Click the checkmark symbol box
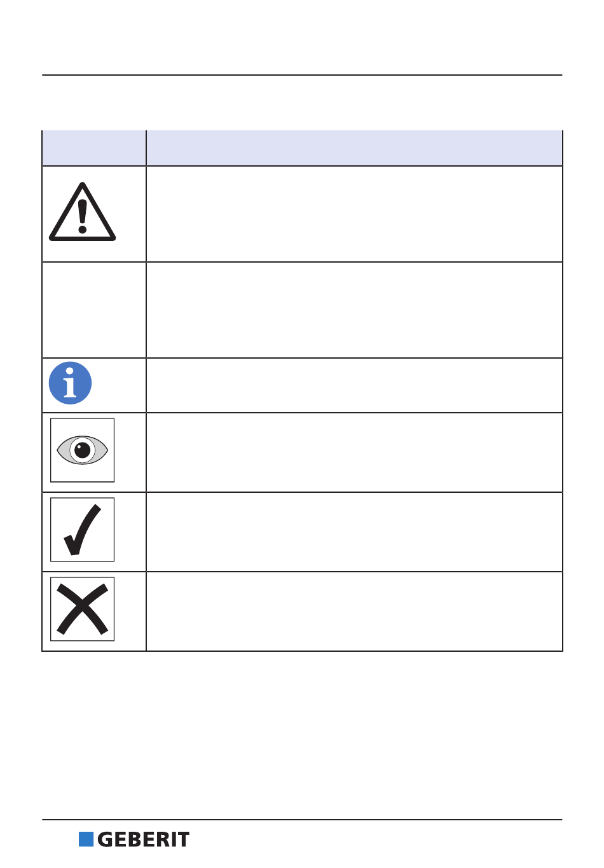604x868 pixels. pyautogui.click(x=83, y=530)
